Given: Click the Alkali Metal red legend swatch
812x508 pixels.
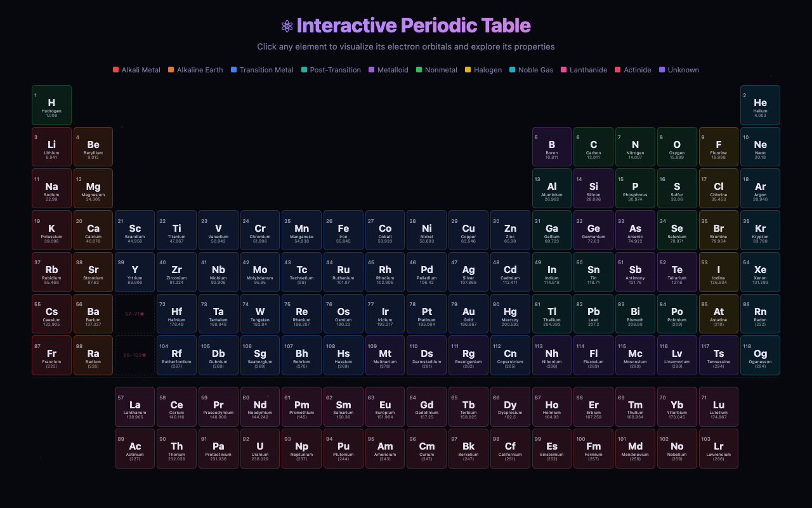Looking at the screenshot, I should (116, 70).
